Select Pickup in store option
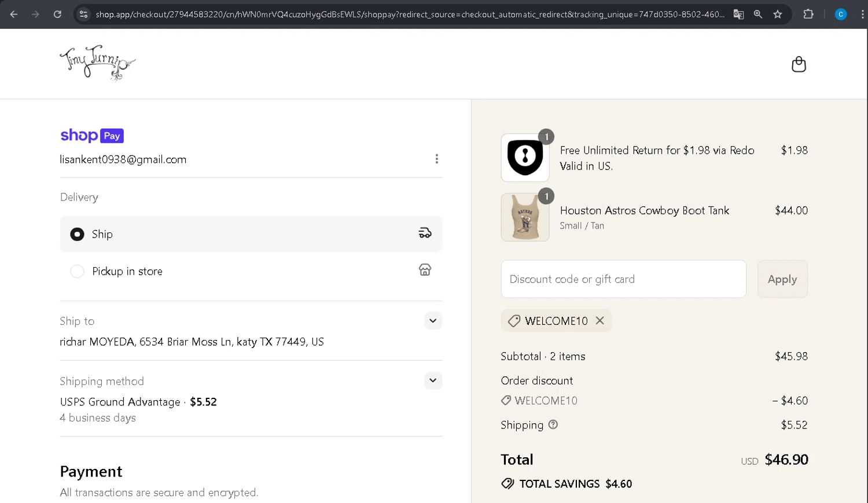 click(x=251, y=271)
